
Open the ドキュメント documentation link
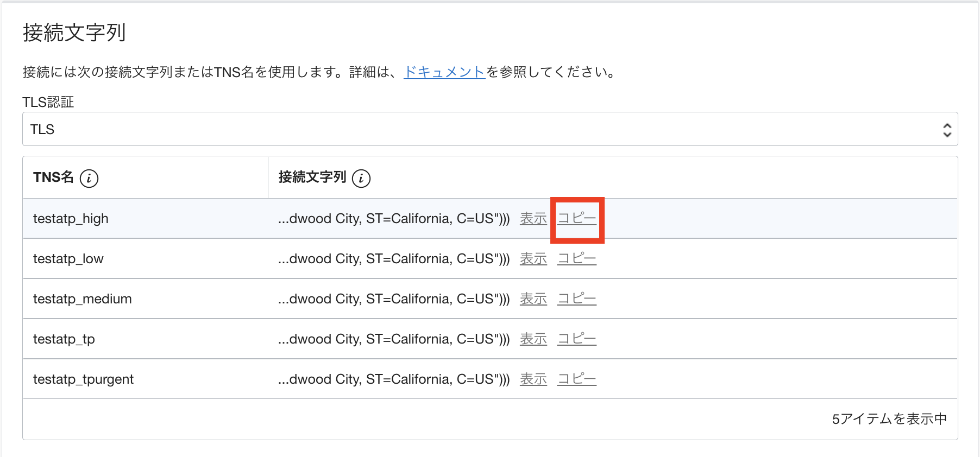point(444,71)
